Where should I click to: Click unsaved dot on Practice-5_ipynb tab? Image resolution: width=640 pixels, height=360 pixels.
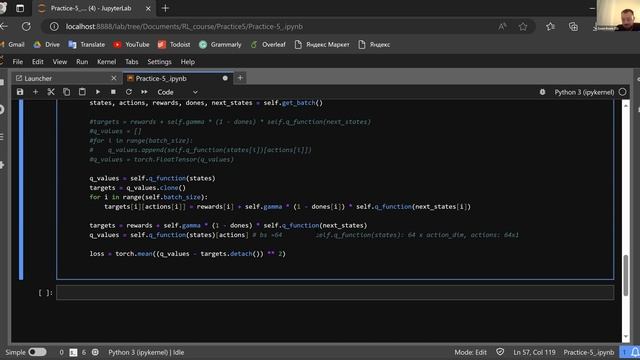(225, 78)
